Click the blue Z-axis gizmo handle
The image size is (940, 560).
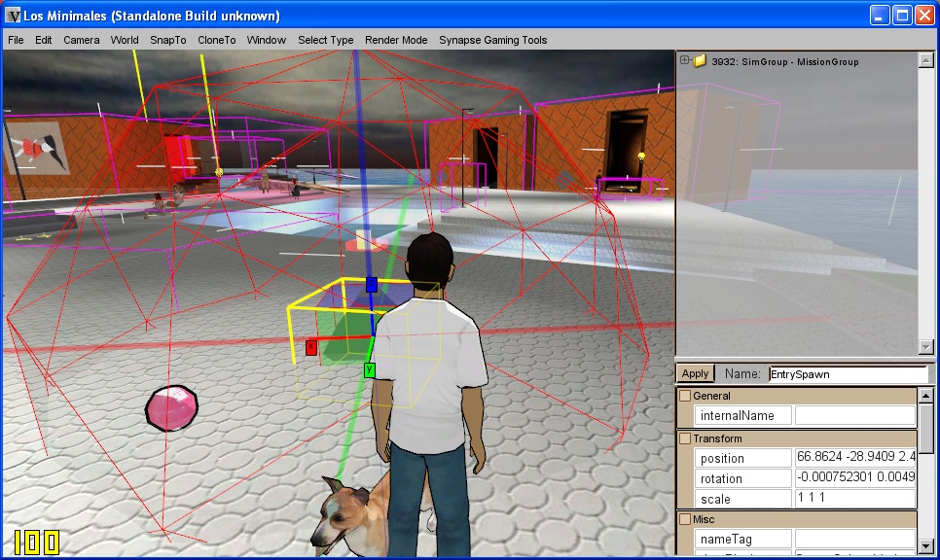pos(371,284)
